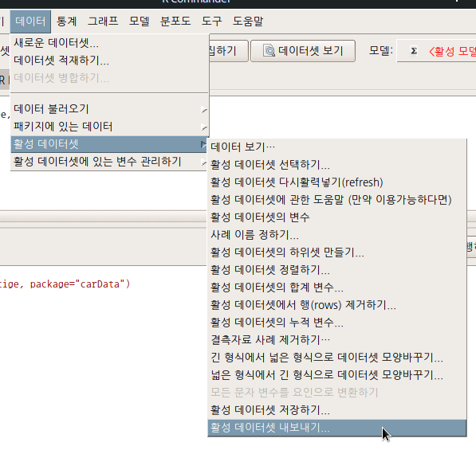Click the sigma model icon

point(414,51)
